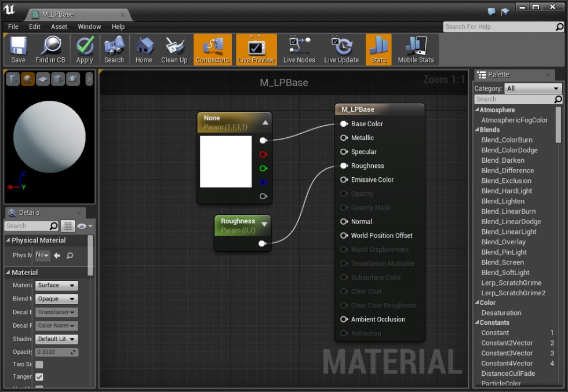Click the Home toolbar icon
Viewport: 568px width, 392px height.
[144, 49]
